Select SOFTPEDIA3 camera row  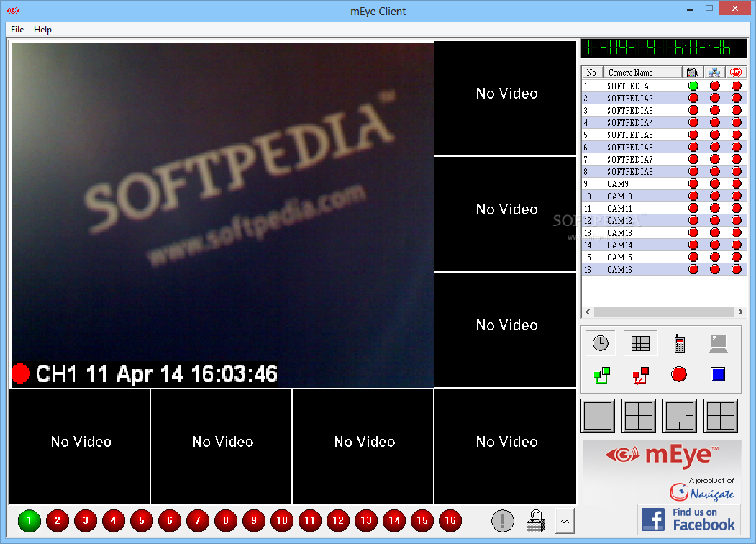point(664,110)
